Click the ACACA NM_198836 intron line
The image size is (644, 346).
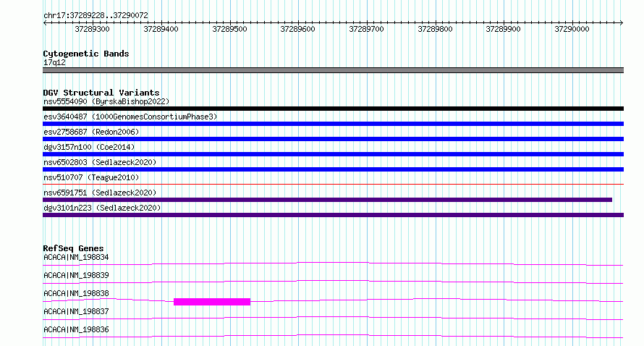pyautogui.click(x=333, y=336)
